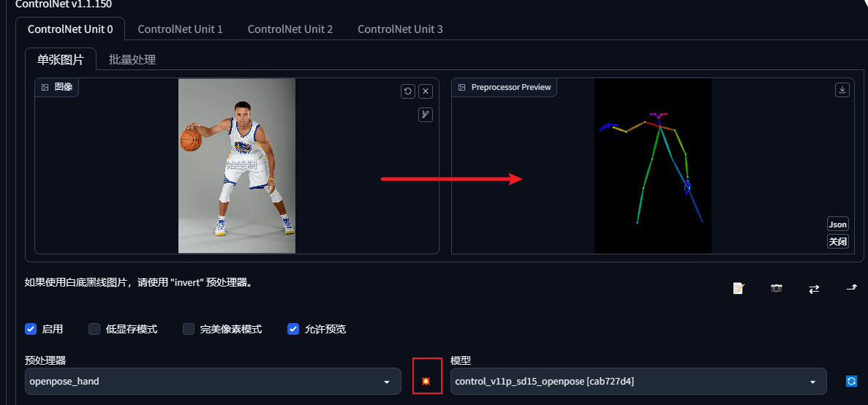Download the preprocessor preview image
Image resolution: width=868 pixels, height=405 pixels.
click(842, 90)
